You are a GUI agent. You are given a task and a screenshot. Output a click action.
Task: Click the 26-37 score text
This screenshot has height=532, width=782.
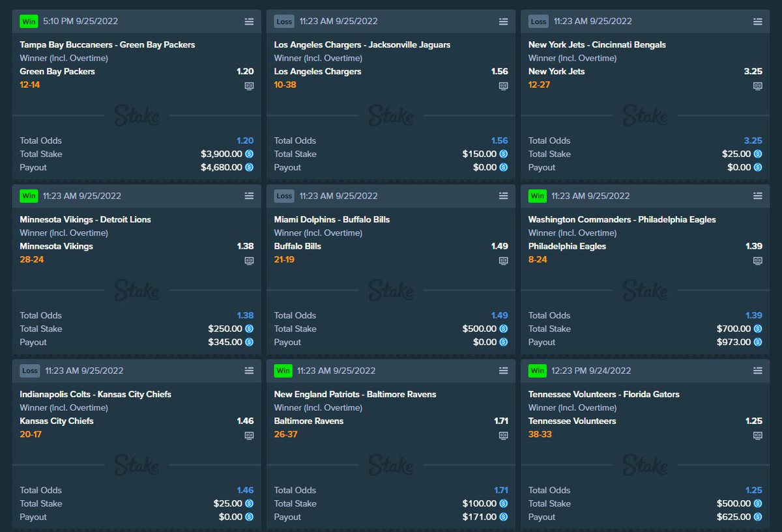285,434
